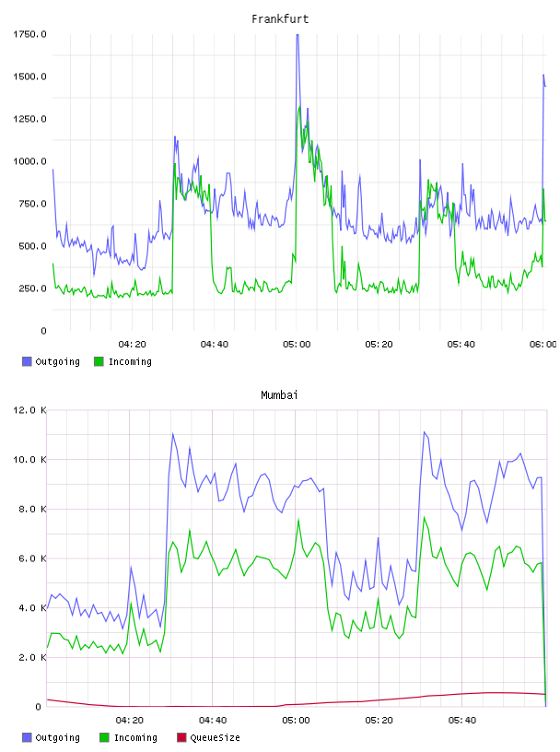Click the 500.0 y-axis label on Frankfurt chart
The width and height of the screenshot is (560, 752).
[32, 246]
